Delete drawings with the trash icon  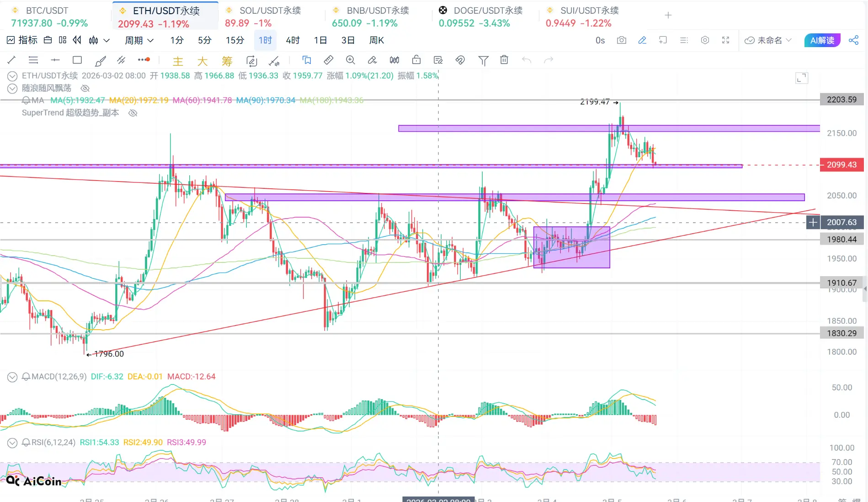[504, 60]
